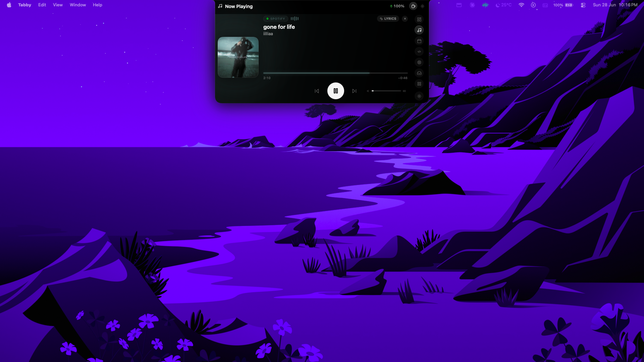The height and width of the screenshot is (362, 644).
Task: Open the Apple menu
Action: 9,5
